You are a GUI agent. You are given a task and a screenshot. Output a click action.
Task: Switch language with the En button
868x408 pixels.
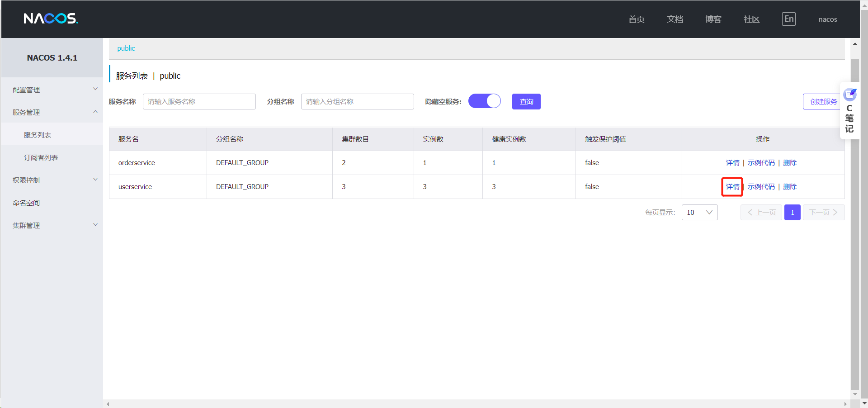coord(789,19)
